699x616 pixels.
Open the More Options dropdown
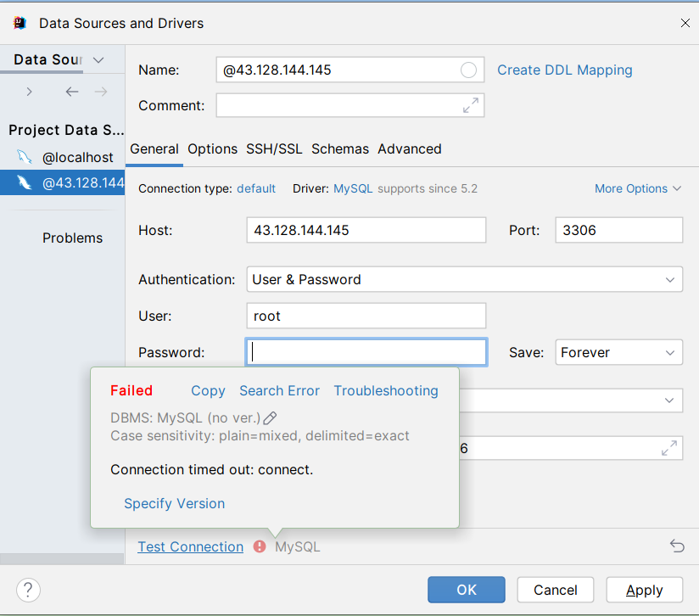637,188
